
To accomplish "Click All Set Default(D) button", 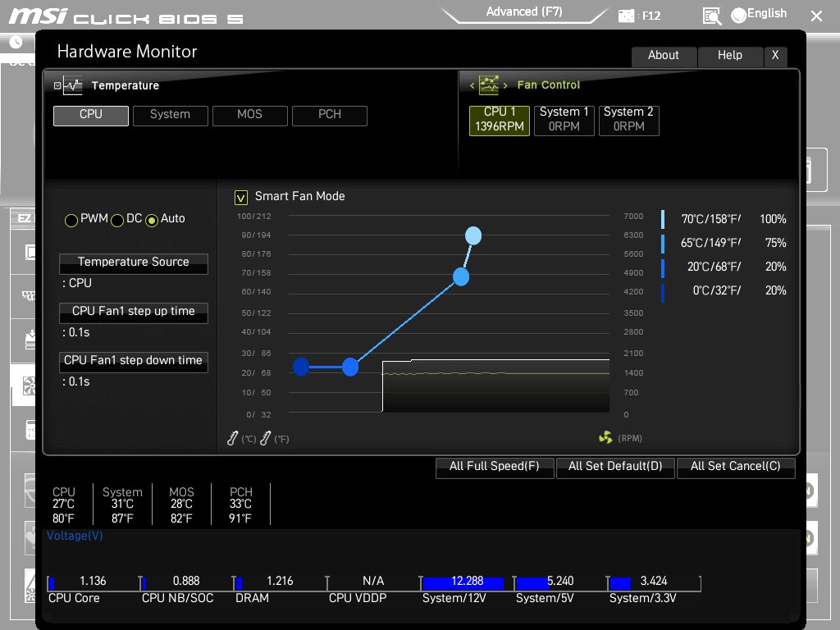I will point(615,467).
